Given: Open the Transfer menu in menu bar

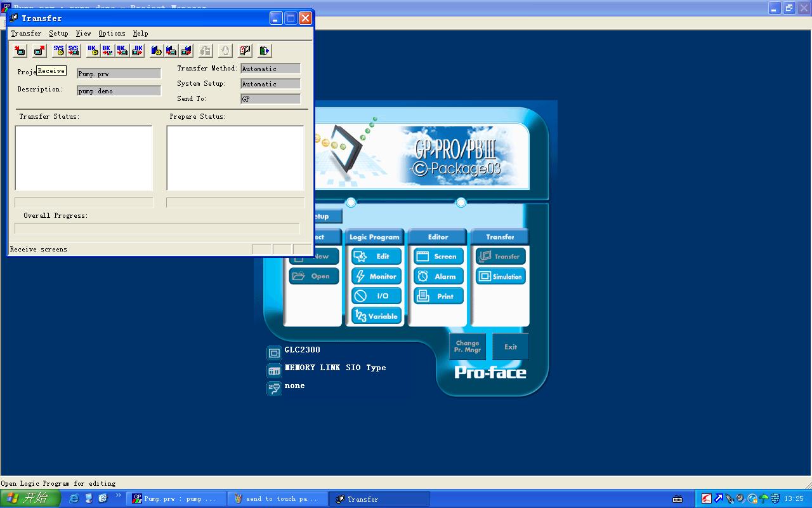Looking at the screenshot, I should point(26,33).
